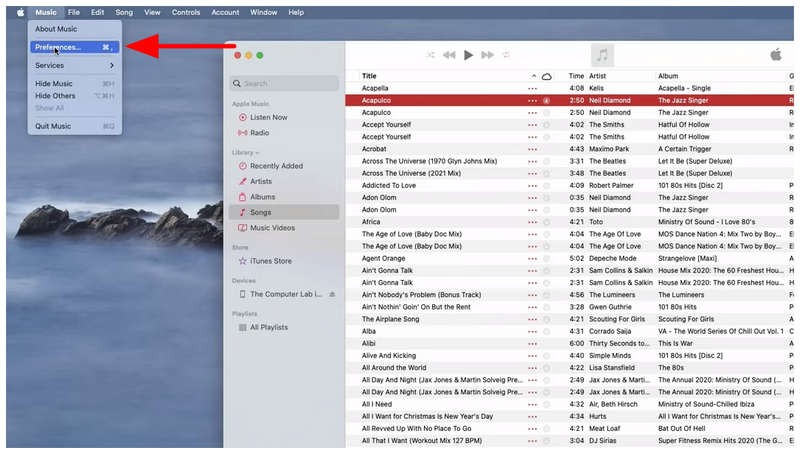Image resolution: width=800 pixels, height=454 pixels.
Task: Open the iTunes Store link
Action: click(271, 261)
